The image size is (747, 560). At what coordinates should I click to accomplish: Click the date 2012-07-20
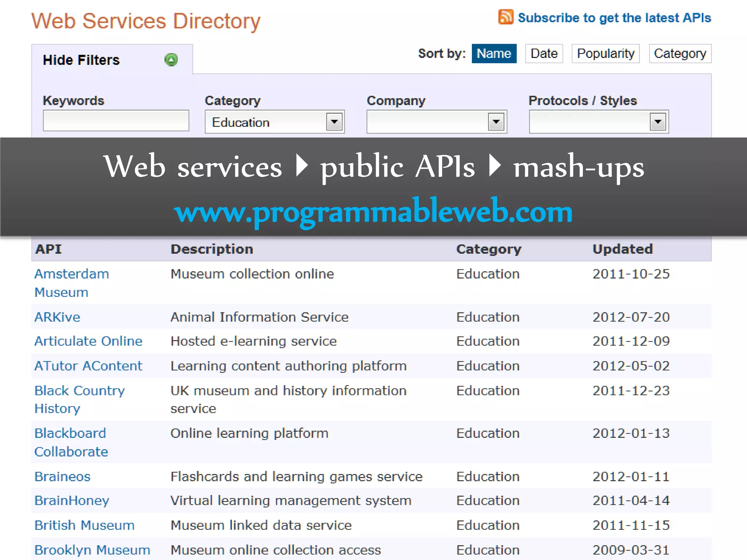631,317
